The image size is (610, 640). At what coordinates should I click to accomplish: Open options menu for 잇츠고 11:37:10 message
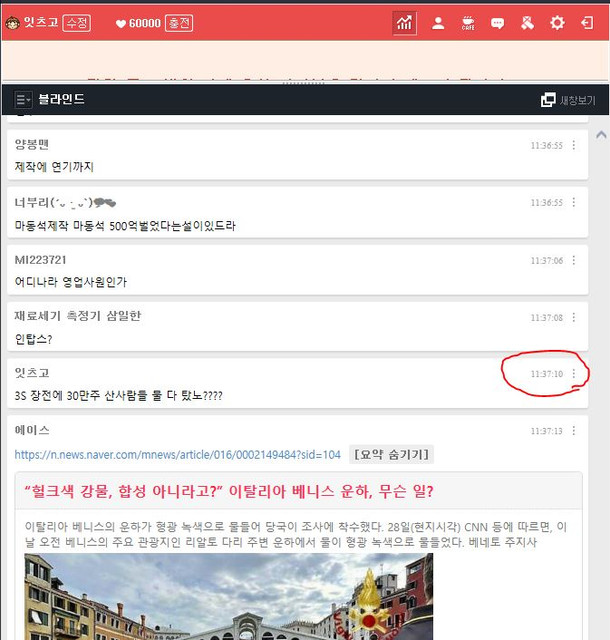click(x=574, y=373)
